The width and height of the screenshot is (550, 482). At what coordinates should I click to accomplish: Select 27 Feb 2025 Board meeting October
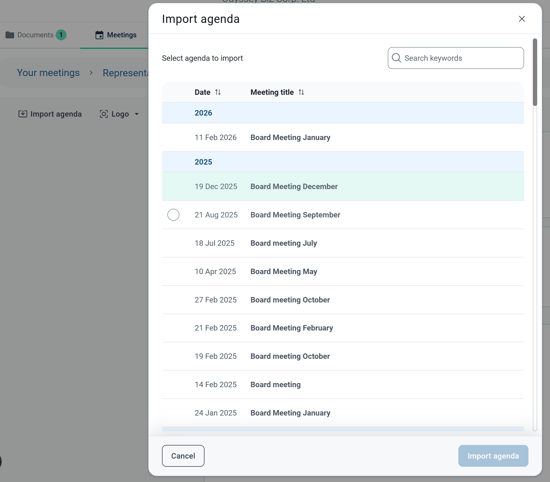[x=343, y=300]
